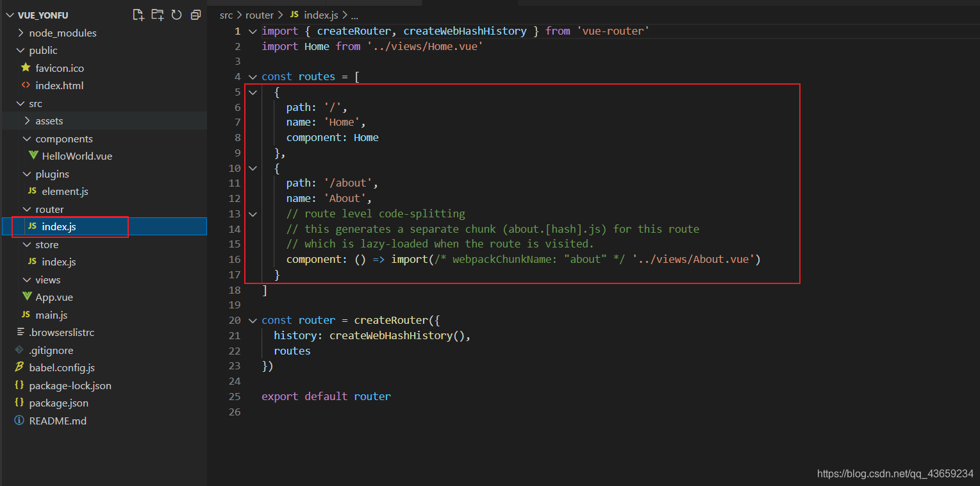The height and width of the screenshot is (486, 980).
Task: Collapse the VUE_YONFU project root
Action: tap(9, 15)
